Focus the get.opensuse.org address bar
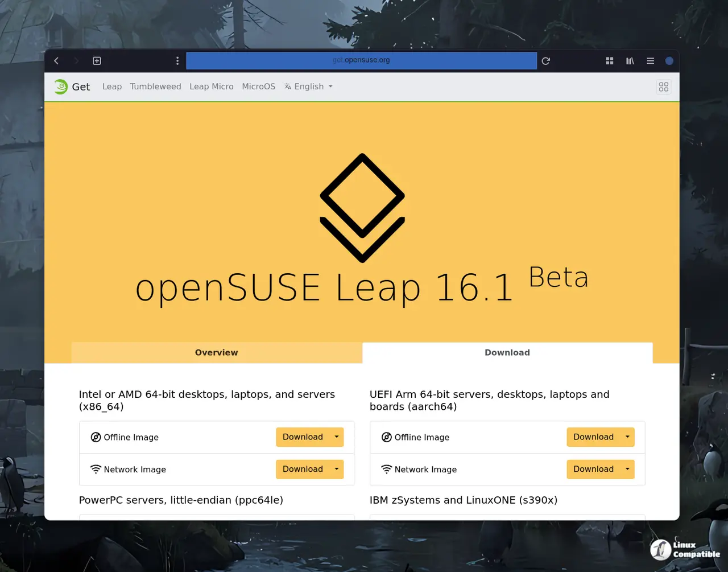 click(361, 60)
